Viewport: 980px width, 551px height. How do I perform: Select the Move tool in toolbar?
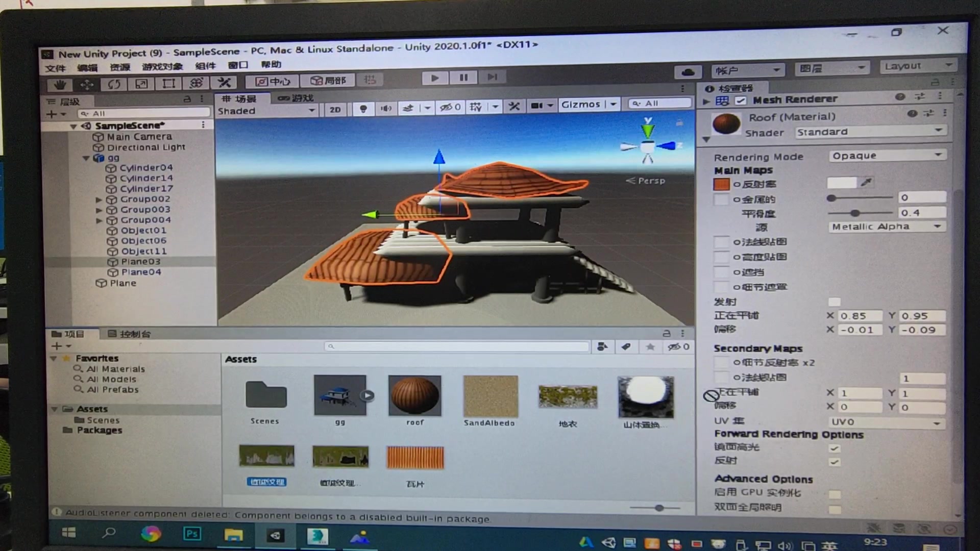click(87, 82)
